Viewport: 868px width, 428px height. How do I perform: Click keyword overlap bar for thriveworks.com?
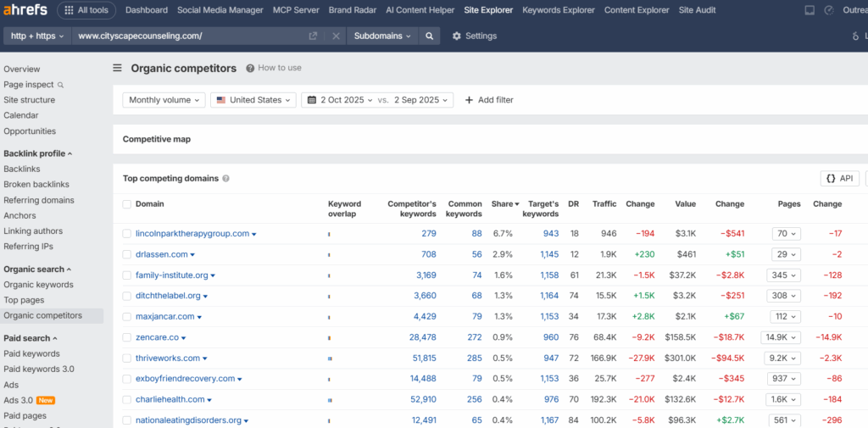coord(330,359)
